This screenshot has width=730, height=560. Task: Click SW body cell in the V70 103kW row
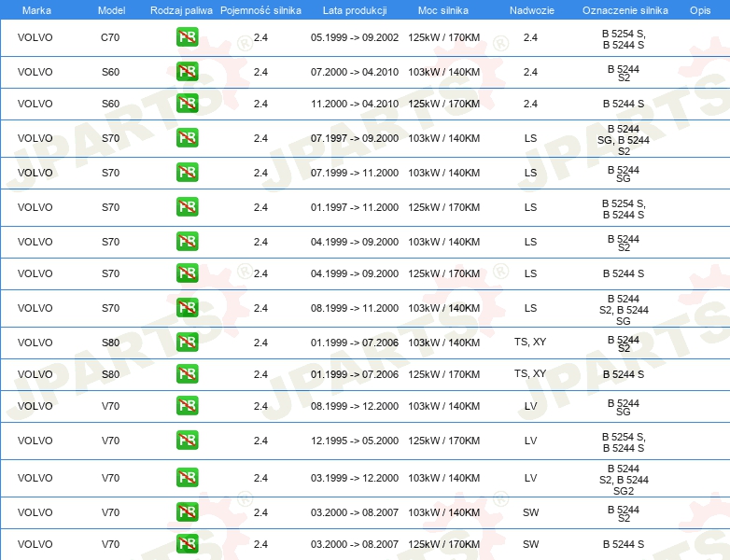531,512
